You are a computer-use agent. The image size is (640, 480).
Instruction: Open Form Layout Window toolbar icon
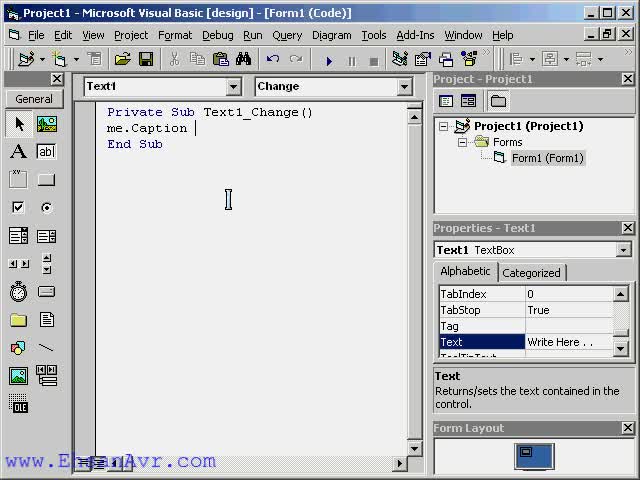point(446,60)
